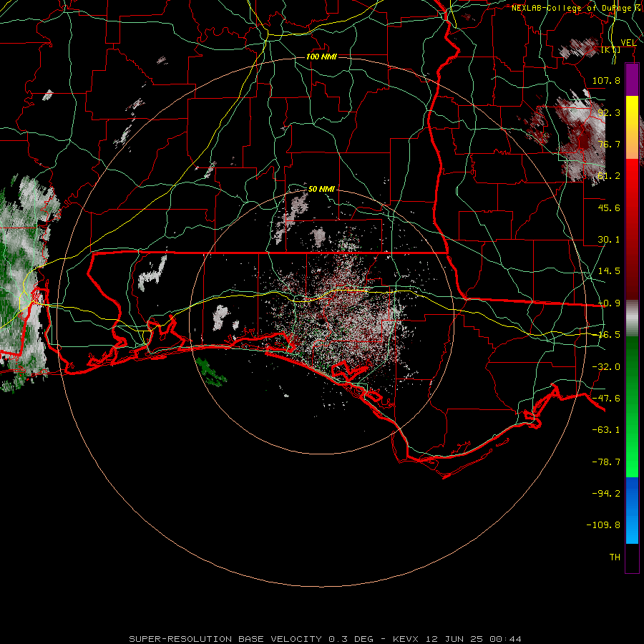Click the -47.6 velocity scale value
Image resolution: width=644 pixels, height=644 pixels.
point(606,399)
